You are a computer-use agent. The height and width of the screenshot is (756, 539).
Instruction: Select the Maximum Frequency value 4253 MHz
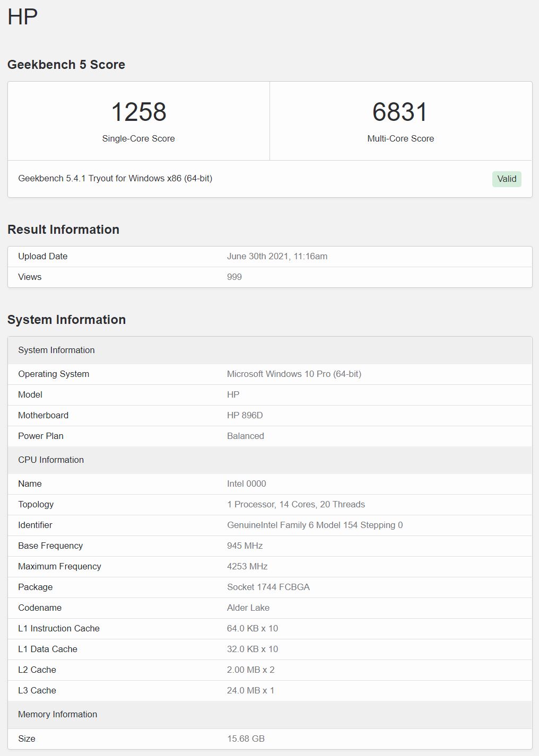point(247,566)
